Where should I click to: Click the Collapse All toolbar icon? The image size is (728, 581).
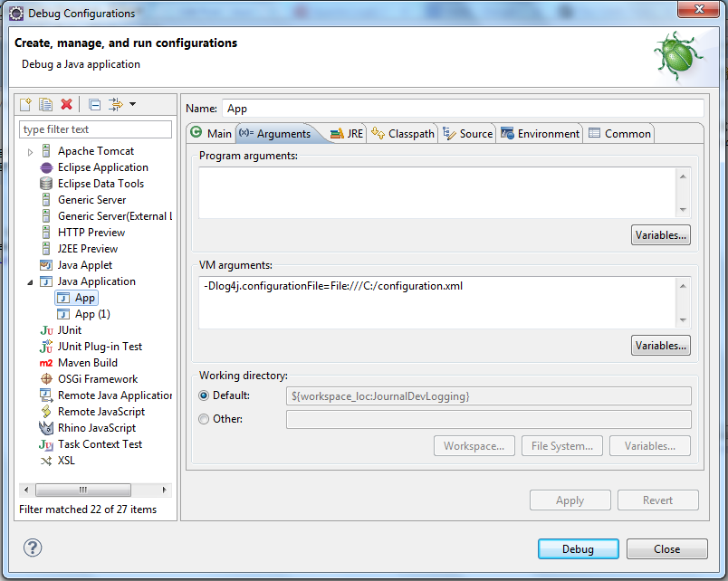tap(95, 105)
